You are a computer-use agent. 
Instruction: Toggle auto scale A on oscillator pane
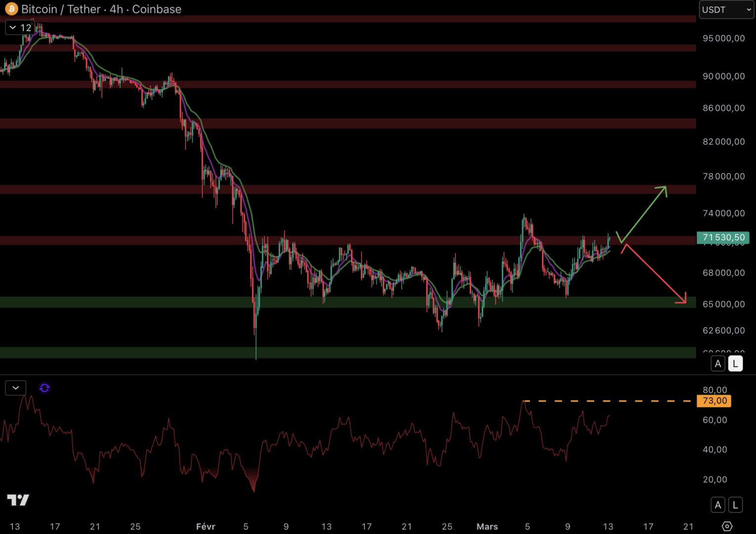pyautogui.click(x=718, y=505)
